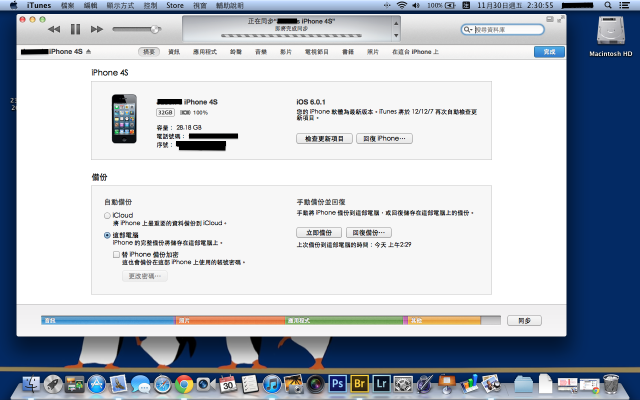
Task: Open Notification Center from menu bar
Action: click(624, 5)
